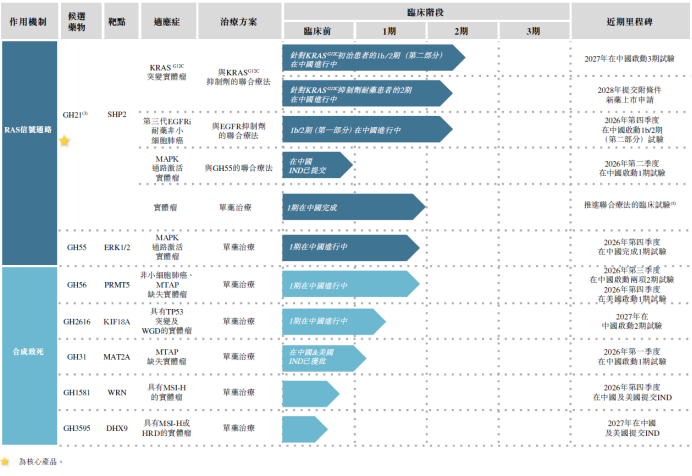
Task: Click the 候選藥物 header cell
Action: [77, 21]
